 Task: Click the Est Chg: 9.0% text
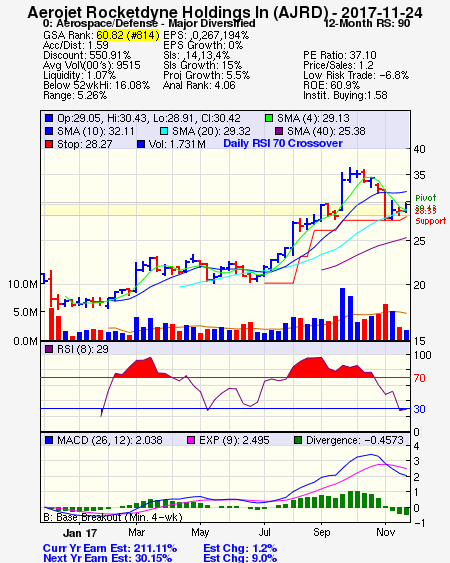(x=240, y=558)
